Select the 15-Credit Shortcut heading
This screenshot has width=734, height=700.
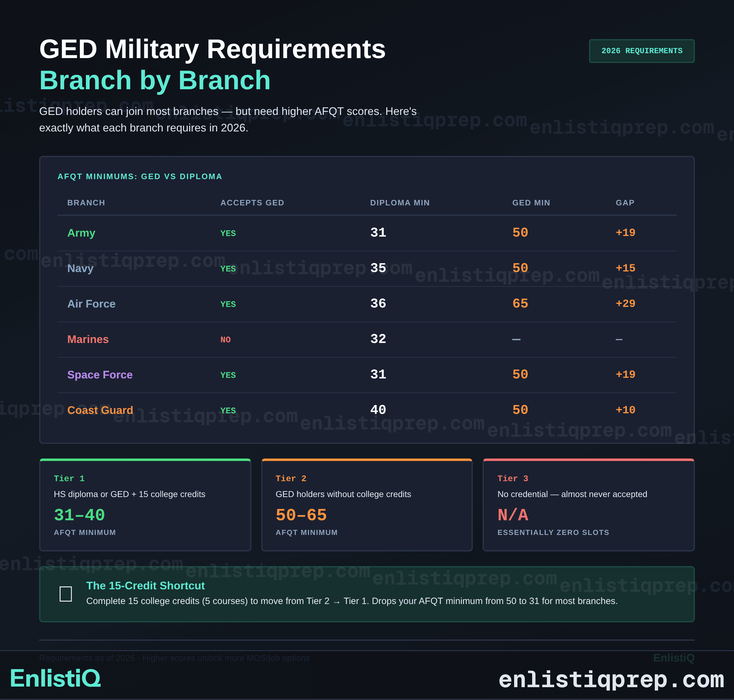(145, 585)
